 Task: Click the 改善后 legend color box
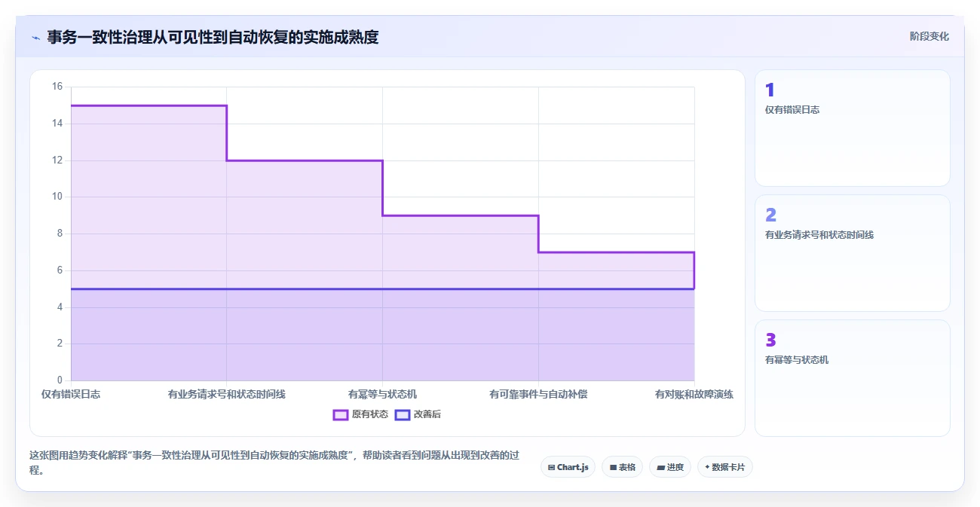tap(403, 414)
